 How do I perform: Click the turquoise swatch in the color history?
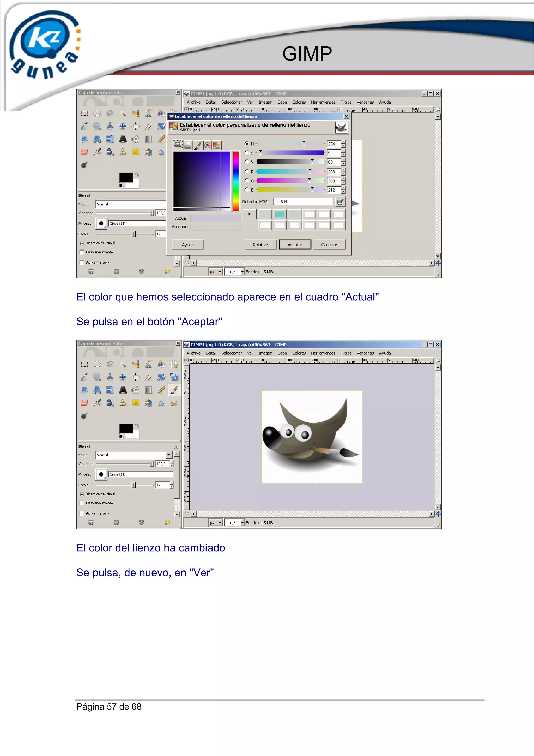tap(280, 214)
